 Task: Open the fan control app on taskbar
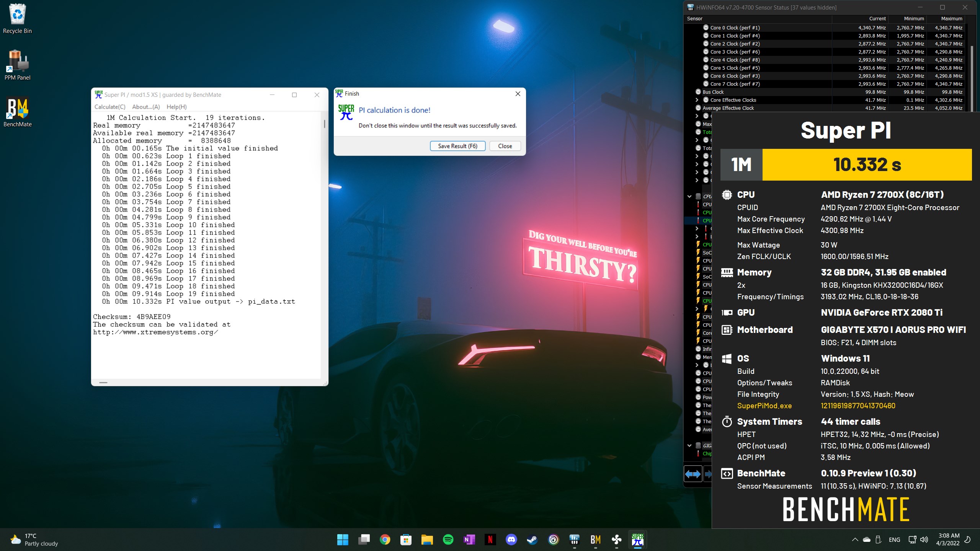pos(616,540)
